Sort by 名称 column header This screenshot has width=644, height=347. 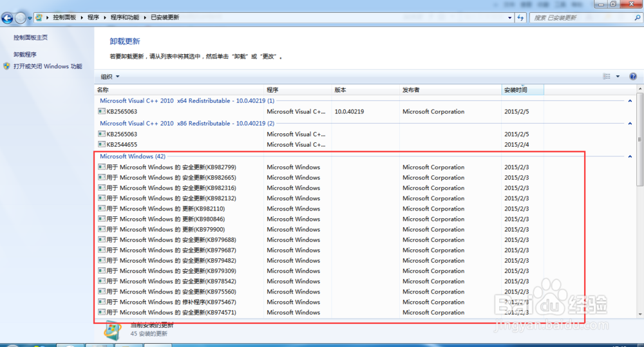(179, 90)
